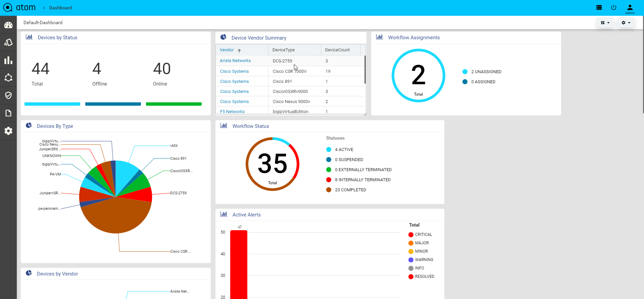Open Cisco Systems link for Cisco 891
This screenshot has width=644, height=299.
pyautogui.click(x=234, y=82)
